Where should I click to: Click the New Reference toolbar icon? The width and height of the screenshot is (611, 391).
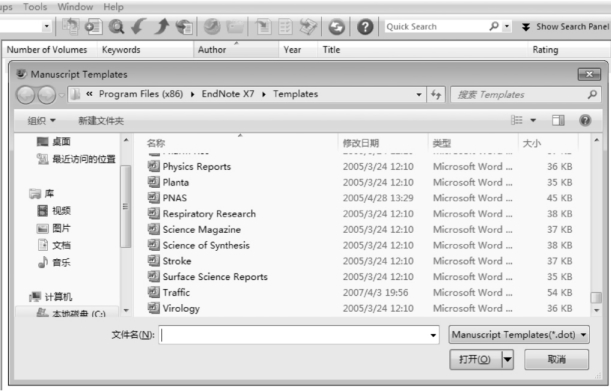pyautogui.click(x=94, y=27)
